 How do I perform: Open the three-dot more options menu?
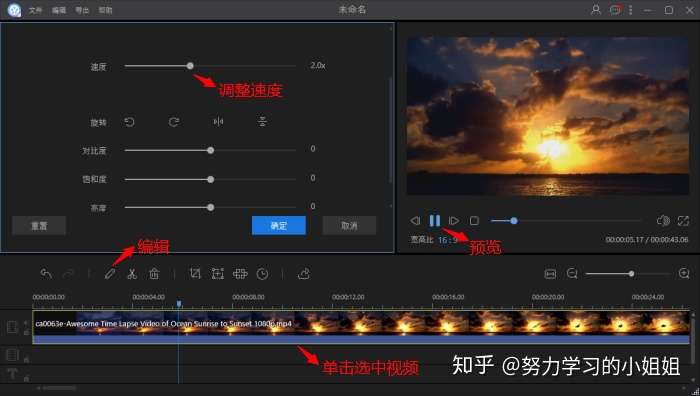[x=630, y=9]
